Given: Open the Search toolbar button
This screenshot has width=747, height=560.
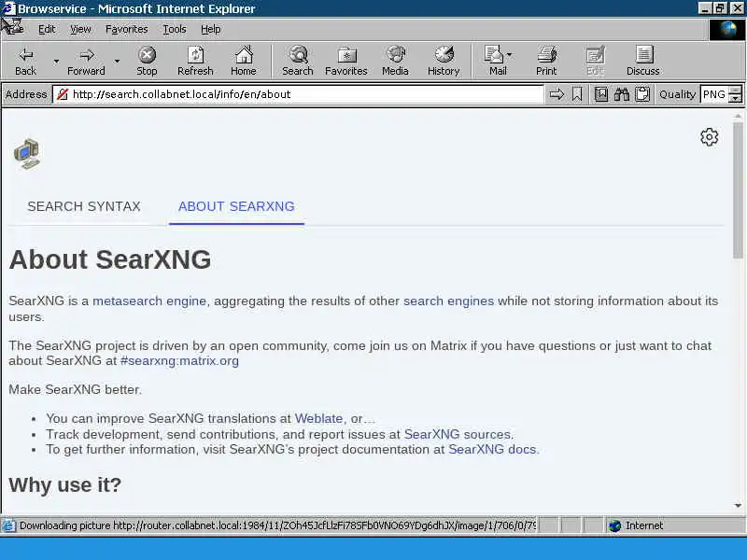Looking at the screenshot, I should [298, 61].
